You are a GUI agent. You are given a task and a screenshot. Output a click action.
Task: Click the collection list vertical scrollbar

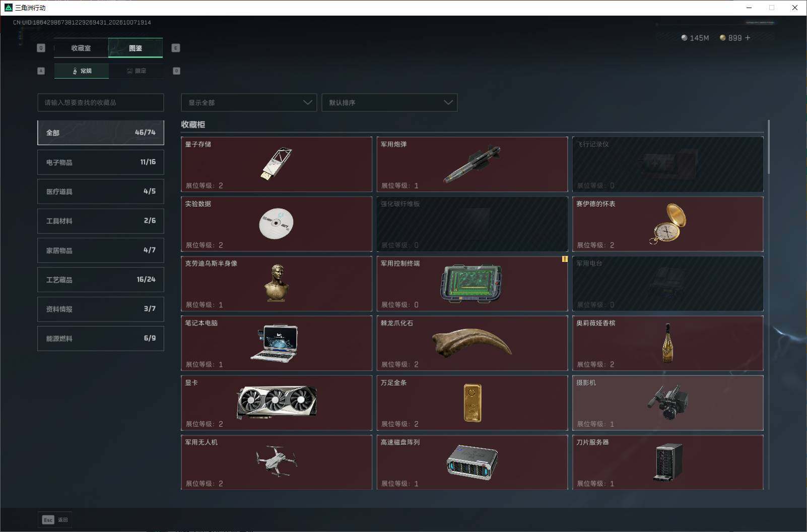(x=769, y=147)
